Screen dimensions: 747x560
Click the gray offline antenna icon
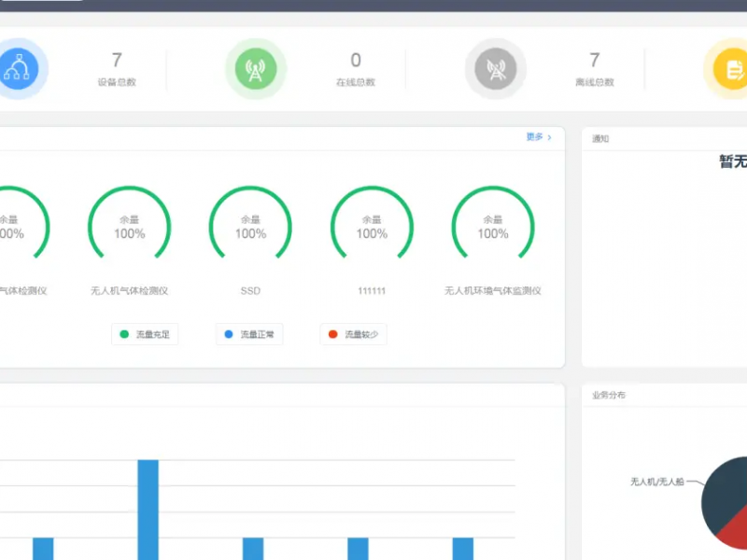click(x=496, y=69)
